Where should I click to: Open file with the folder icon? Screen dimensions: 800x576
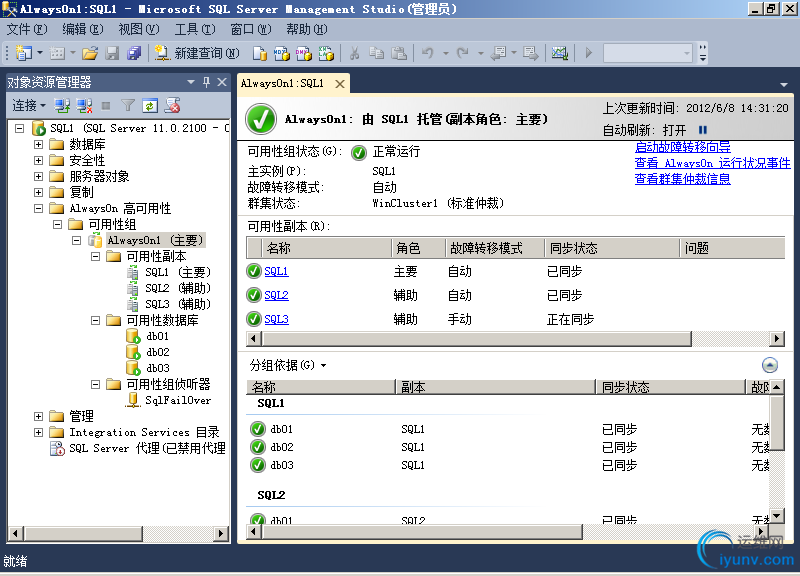click(x=90, y=53)
